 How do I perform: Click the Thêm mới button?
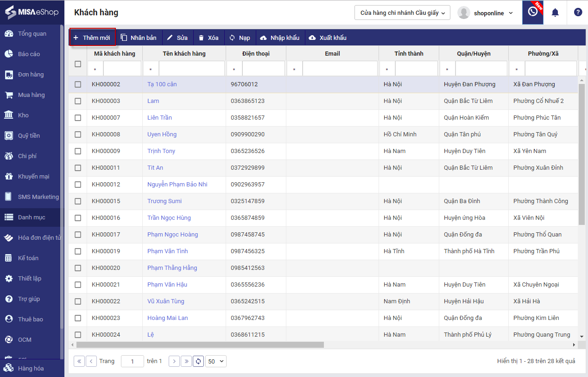pos(92,38)
